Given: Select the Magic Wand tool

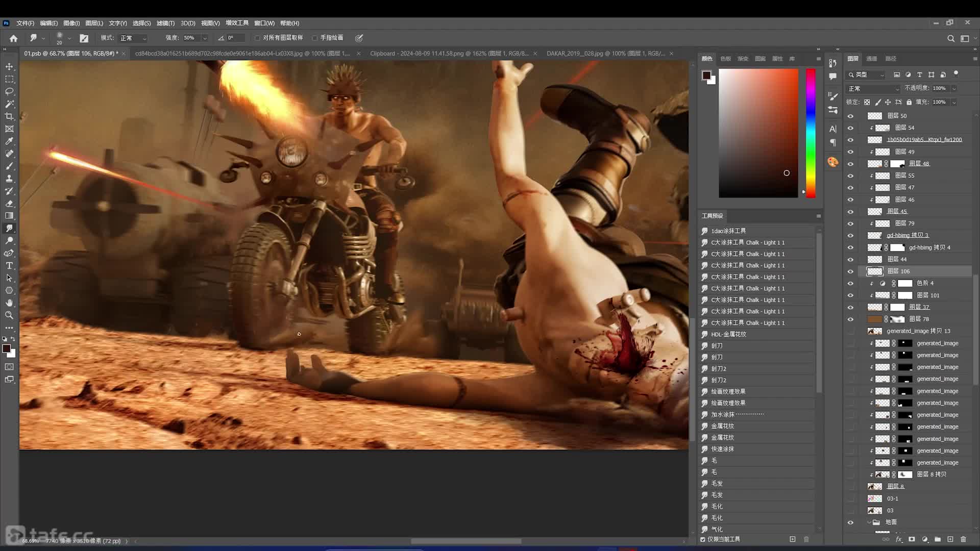Looking at the screenshot, I should (x=9, y=104).
